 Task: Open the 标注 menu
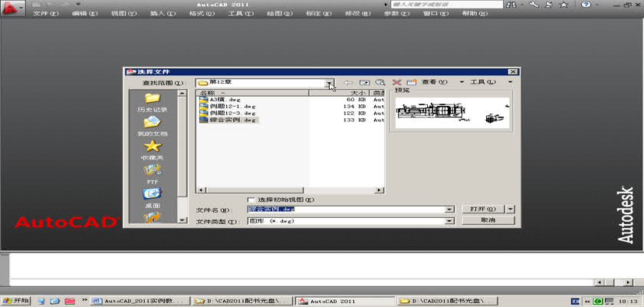(319, 13)
